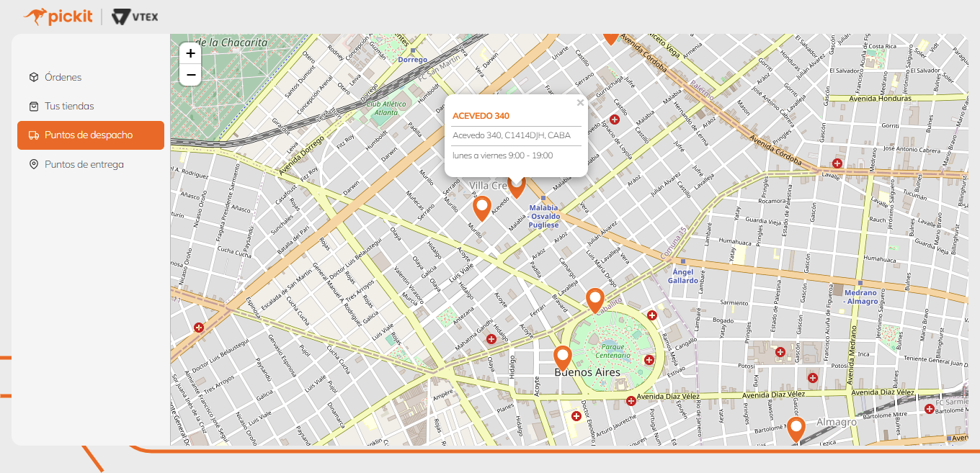This screenshot has height=473, width=980.
Task: Close the Acevedo 340 popup
Action: pyautogui.click(x=580, y=103)
